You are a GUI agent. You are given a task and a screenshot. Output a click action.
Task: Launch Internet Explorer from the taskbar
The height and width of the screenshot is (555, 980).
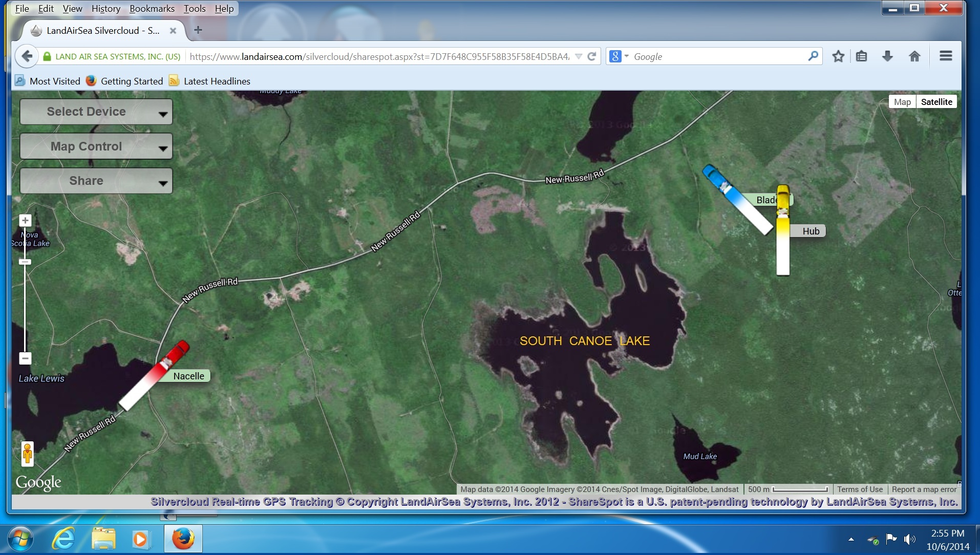64,539
